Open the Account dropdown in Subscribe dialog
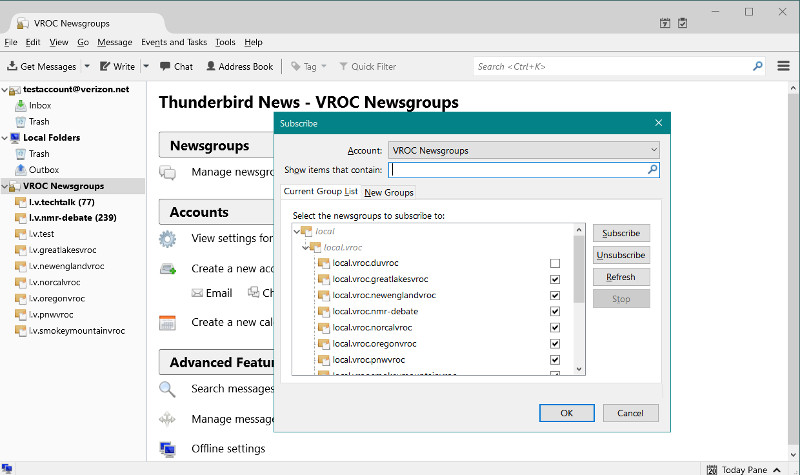Screen dimensions: 800x475 click(x=523, y=151)
